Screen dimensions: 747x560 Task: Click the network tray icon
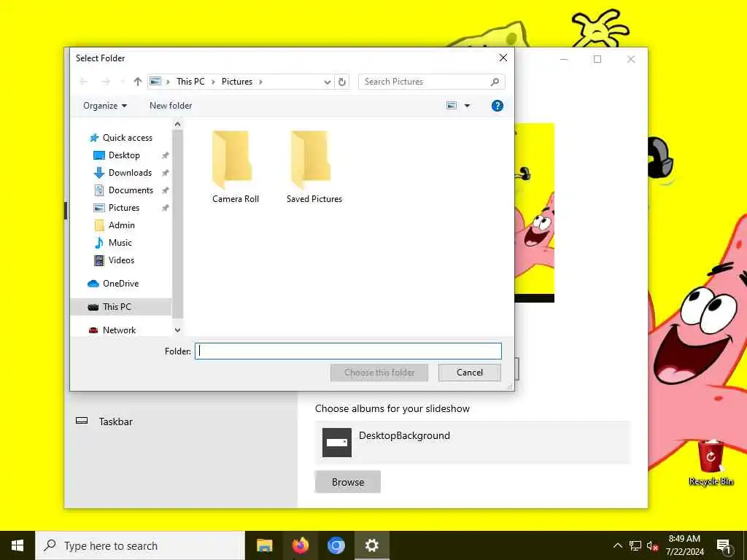coord(635,545)
